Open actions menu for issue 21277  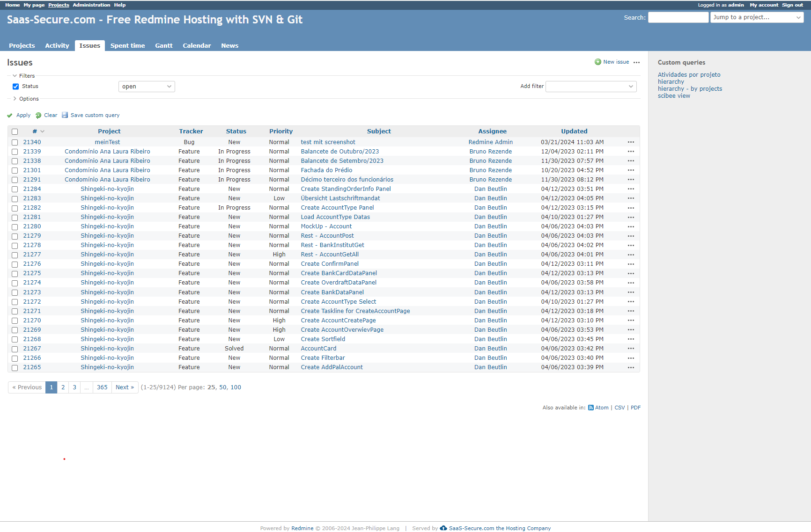tap(631, 255)
